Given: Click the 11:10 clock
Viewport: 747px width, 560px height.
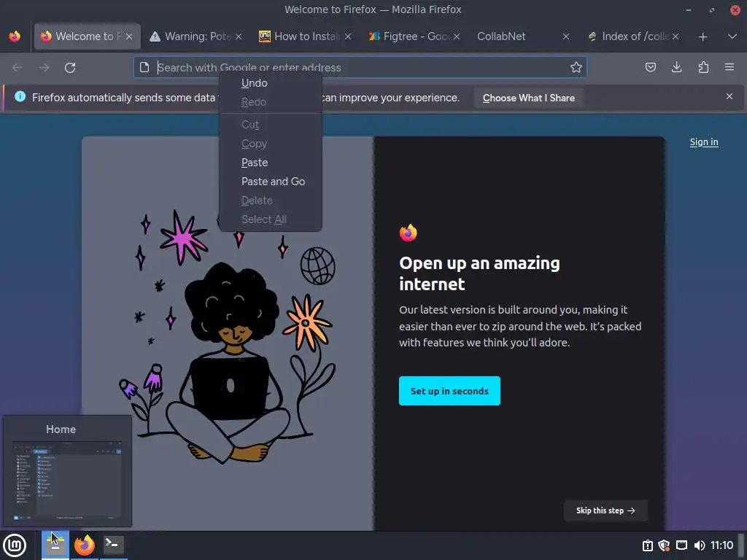Looking at the screenshot, I should (721, 545).
